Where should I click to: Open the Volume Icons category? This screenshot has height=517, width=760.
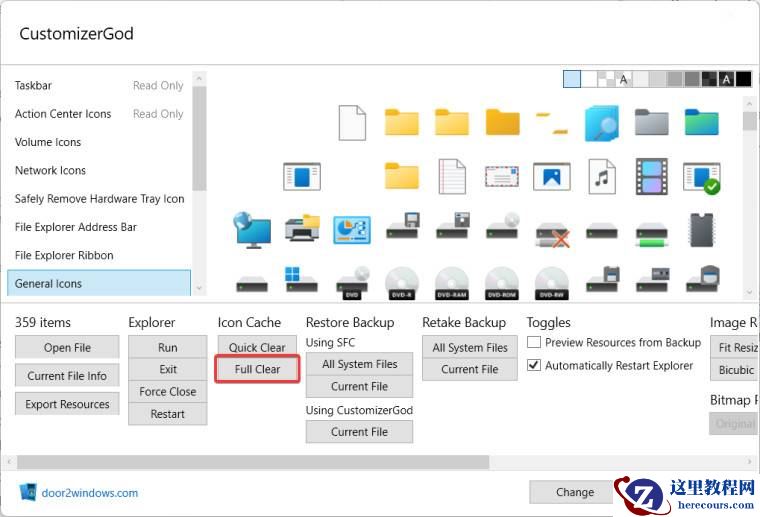(x=99, y=142)
